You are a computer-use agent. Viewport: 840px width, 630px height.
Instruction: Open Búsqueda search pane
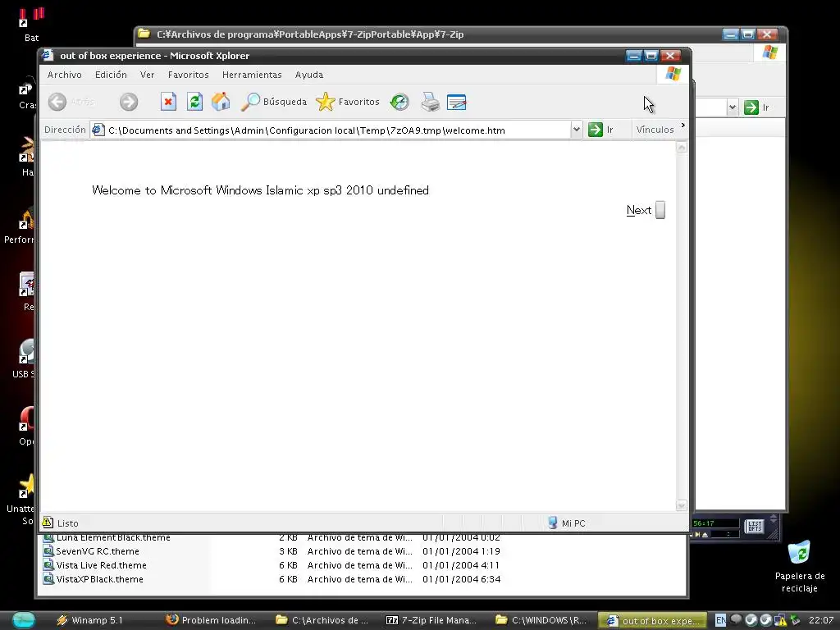coord(274,102)
